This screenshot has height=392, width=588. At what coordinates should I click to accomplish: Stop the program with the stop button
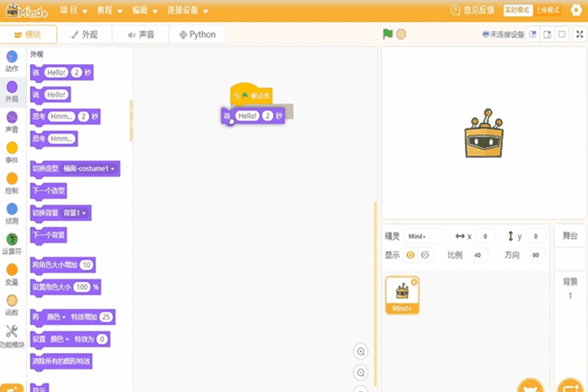(x=401, y=34)
